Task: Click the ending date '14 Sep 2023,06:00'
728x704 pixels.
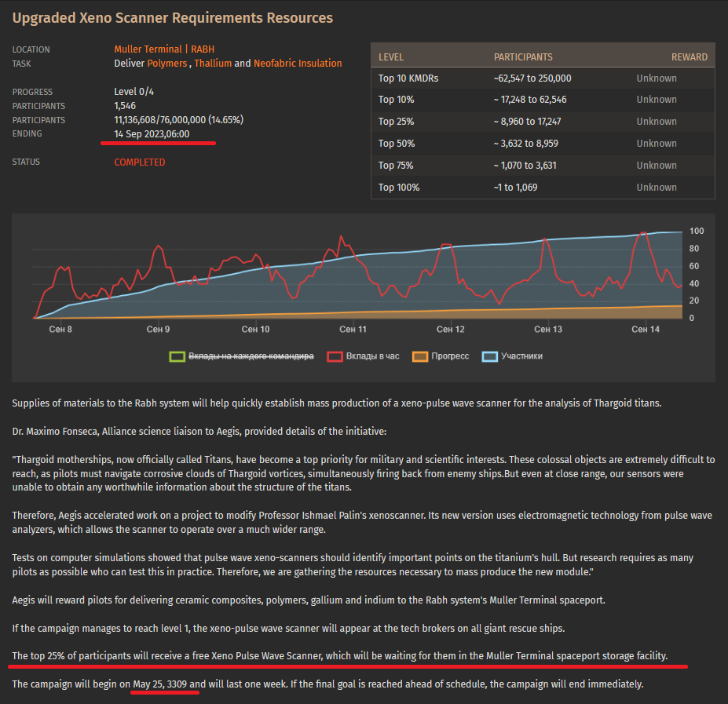Action: click(152, 134)
